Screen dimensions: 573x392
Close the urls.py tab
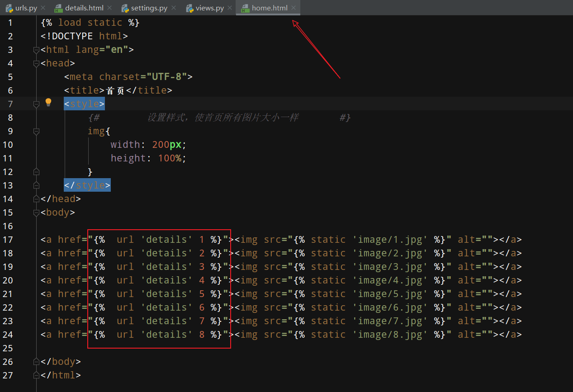(43, 8)
